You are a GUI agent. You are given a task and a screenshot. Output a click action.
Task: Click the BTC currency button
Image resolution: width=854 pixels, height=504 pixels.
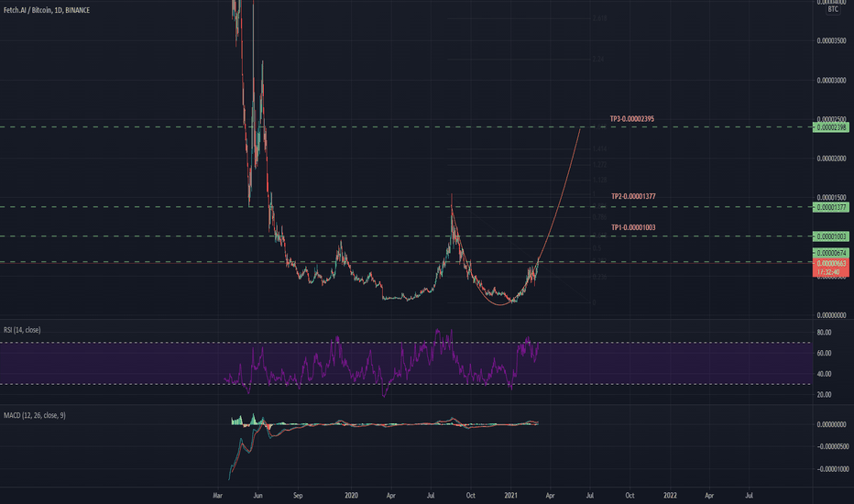click(x=833, y=9)
